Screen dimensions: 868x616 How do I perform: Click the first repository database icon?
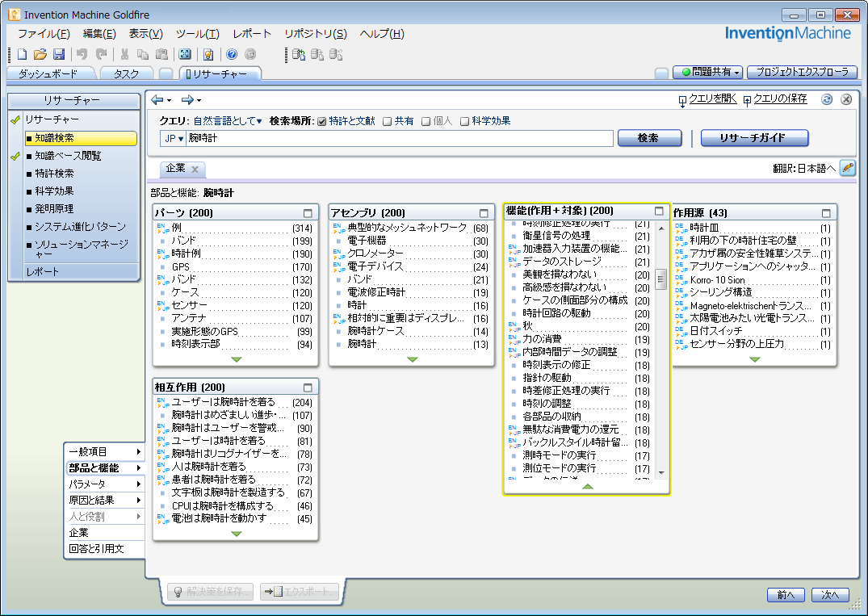click(x=299, y=54)
